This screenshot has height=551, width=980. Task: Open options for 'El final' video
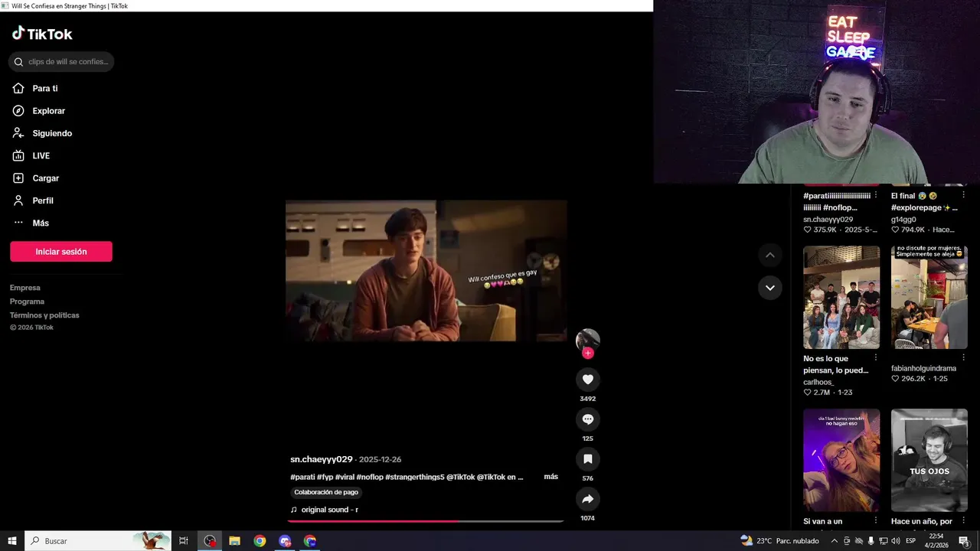[x=963, y=196]
